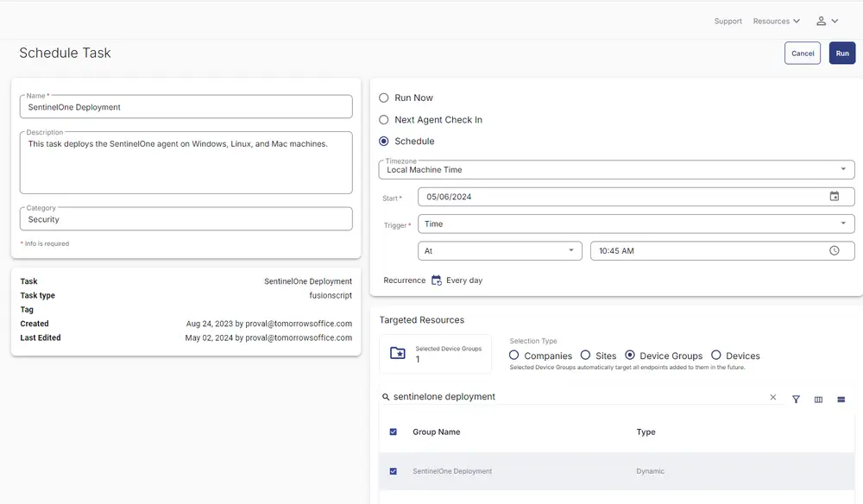Image resolution: width=863 pixels, height=504 pixels.
Task: Edit the Description text area
Action: [x=186, y=162]
